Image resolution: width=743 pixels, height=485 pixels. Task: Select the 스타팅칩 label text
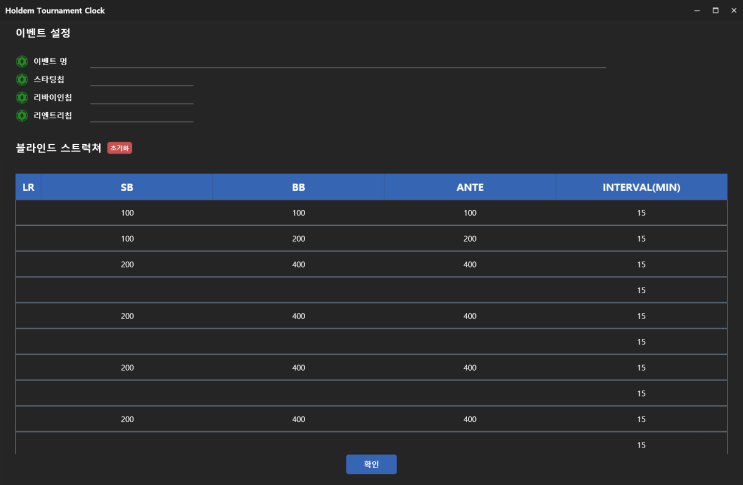49,79
